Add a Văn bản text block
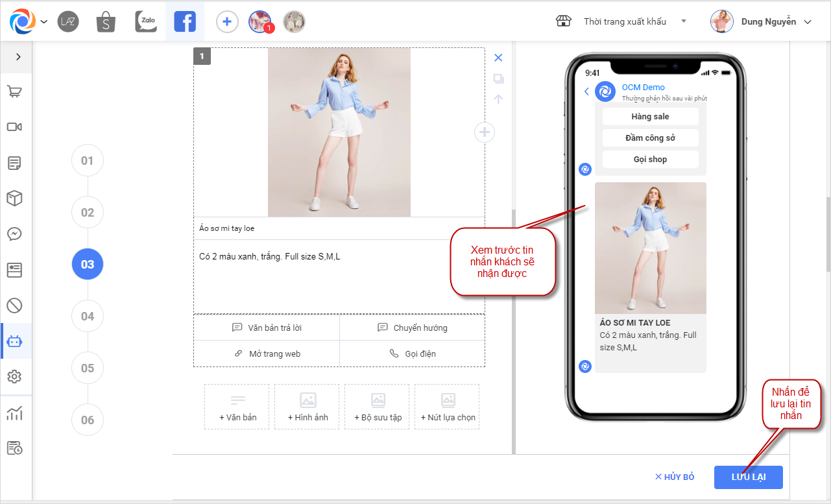The height and width of the screenshot is (504, 831). pos(237,407)
